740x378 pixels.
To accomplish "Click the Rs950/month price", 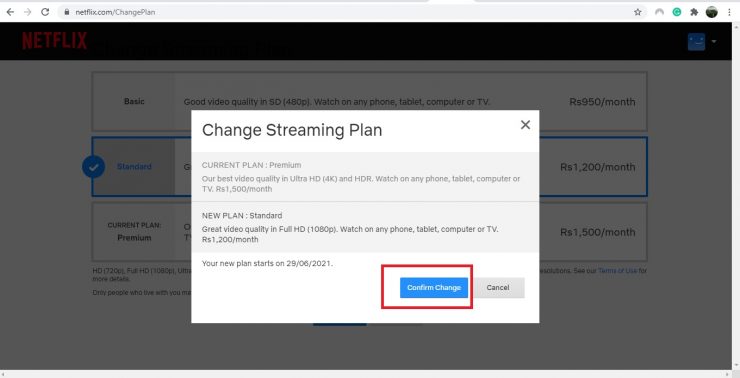I will (x=602, y=102).
